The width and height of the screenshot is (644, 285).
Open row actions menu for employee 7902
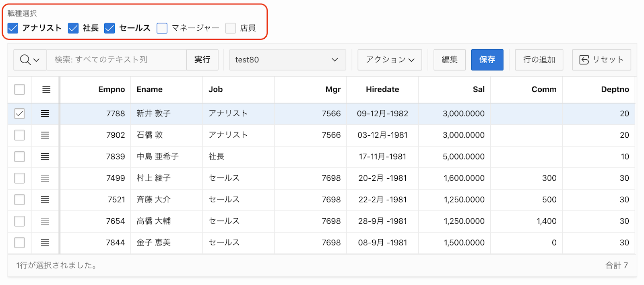click(x=45, y=135)
